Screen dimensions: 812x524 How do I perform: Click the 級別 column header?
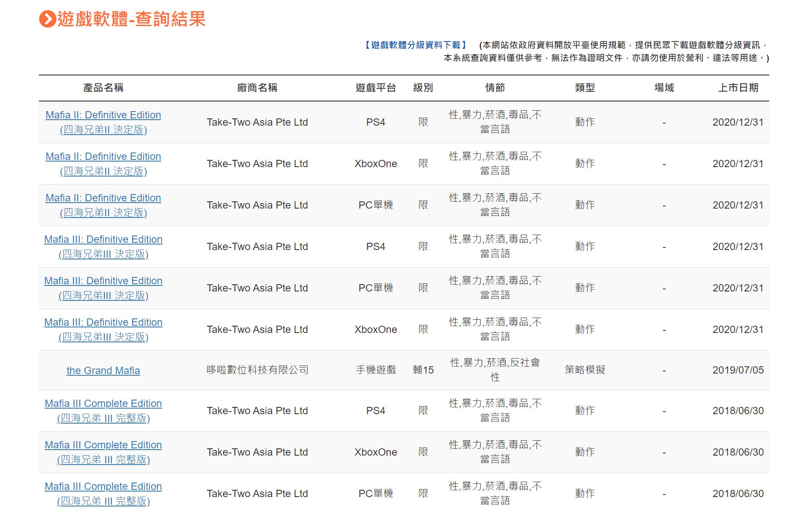click(x=423, y=88)
